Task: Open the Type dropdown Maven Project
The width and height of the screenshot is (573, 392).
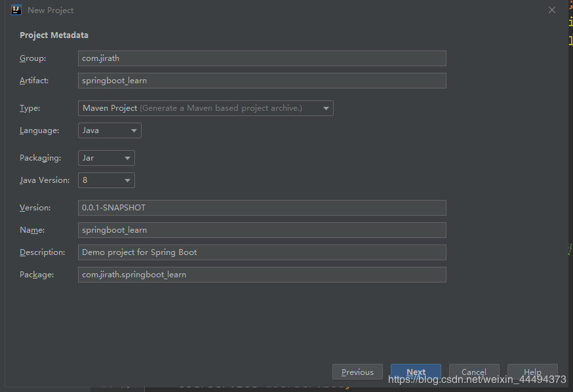Action: pos(206,108)
